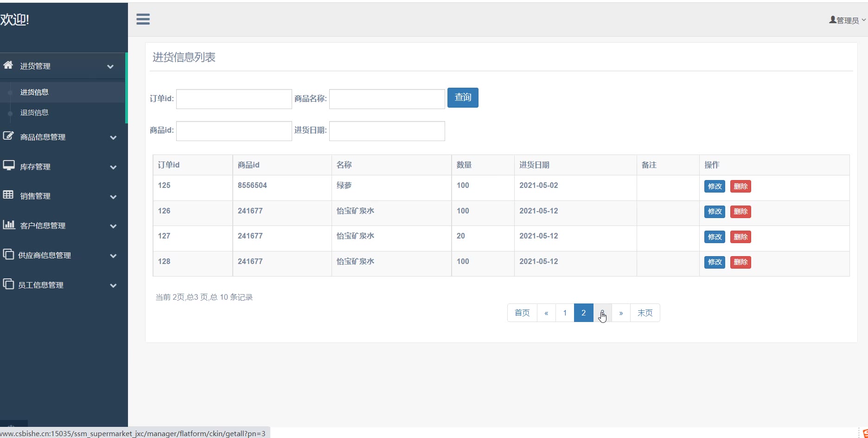Go to page 3
This screenshot has height=438, width=868.
(602, 313)
